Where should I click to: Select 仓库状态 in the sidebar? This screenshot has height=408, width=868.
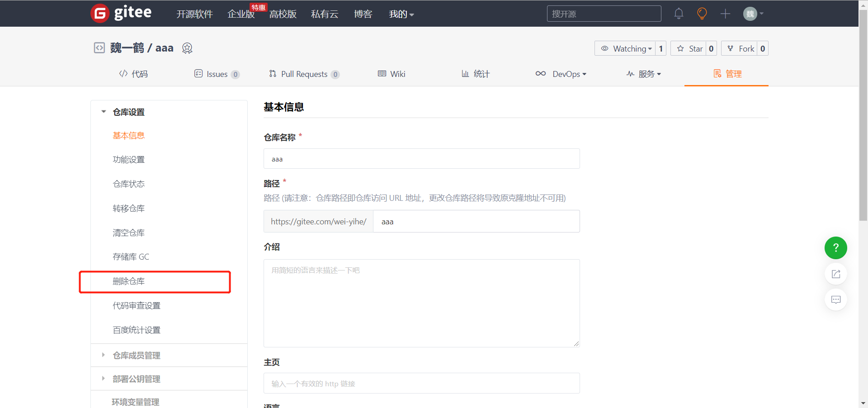(128, 184)
